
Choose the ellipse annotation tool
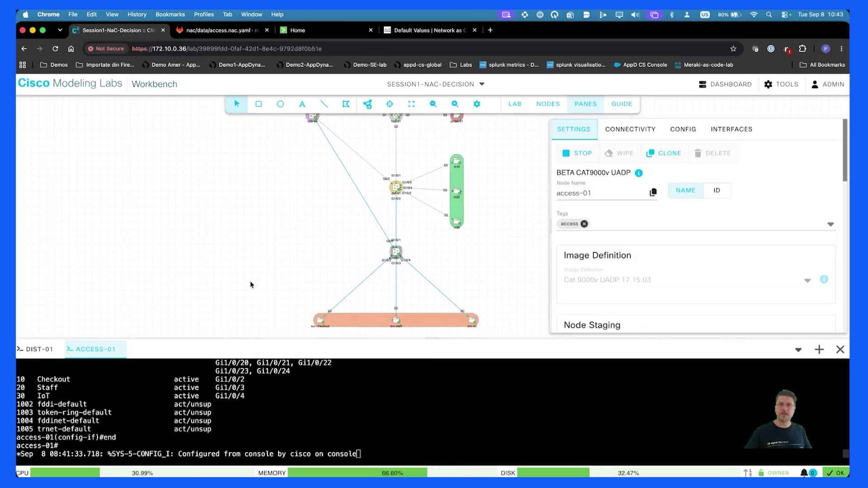pyautogui.click(x=280, y=104)
